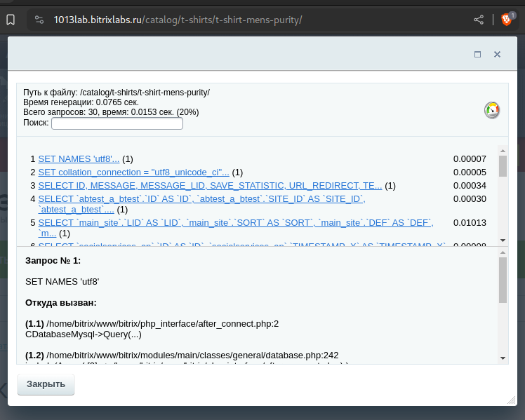Image resolution: width=525 pixels, height=420 pixels.
Task: Click the query list scrollbar thumb
Action: point(503,166)
